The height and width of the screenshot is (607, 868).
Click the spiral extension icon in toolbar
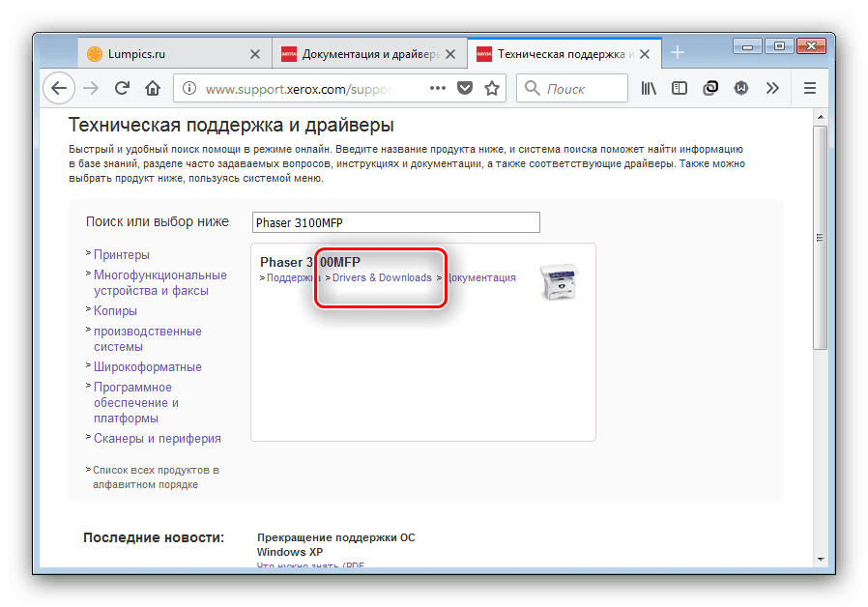point(710,88)
